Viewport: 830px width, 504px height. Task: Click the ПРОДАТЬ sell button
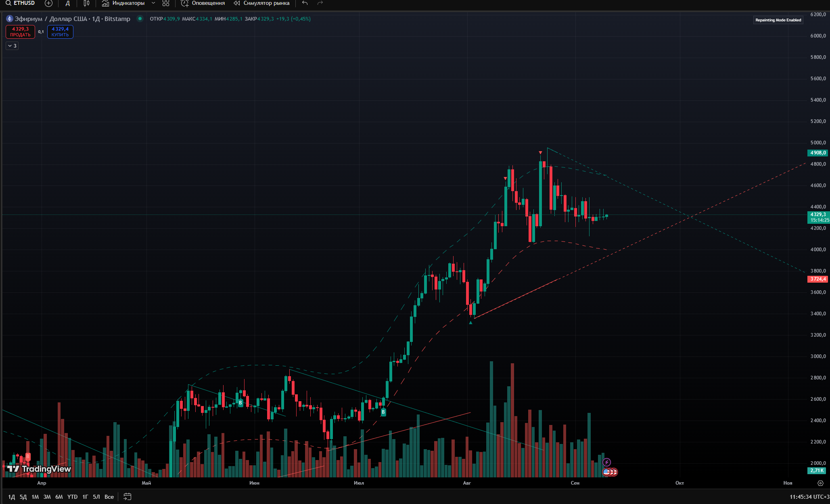[20, 32]
